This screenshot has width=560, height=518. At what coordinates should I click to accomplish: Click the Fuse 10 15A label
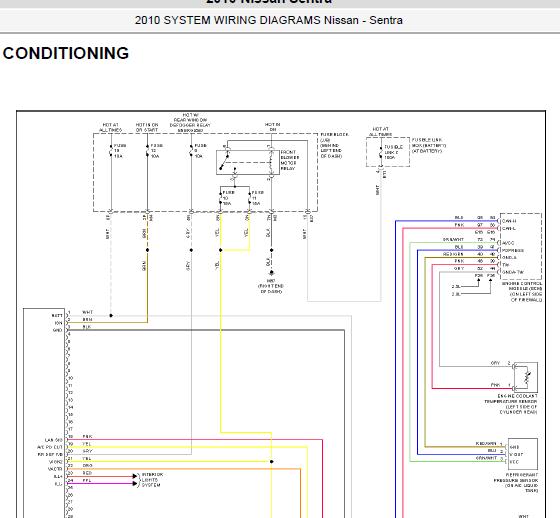(229, 198)
